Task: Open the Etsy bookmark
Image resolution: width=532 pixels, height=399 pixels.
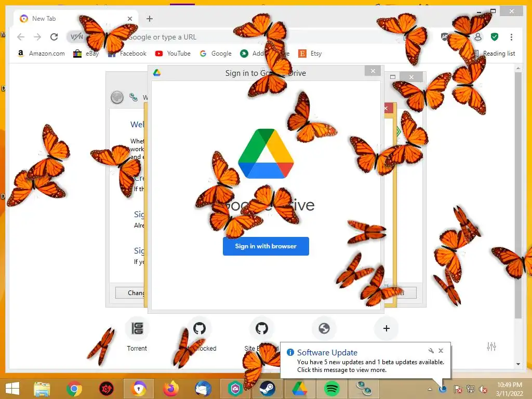Action: click(310, 54)
